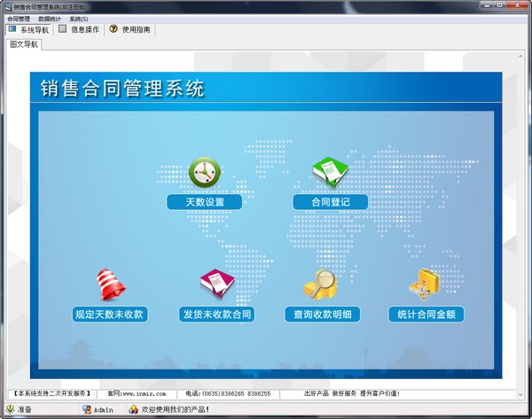Click the 准备 status icon at bottom left

point(10,409)
